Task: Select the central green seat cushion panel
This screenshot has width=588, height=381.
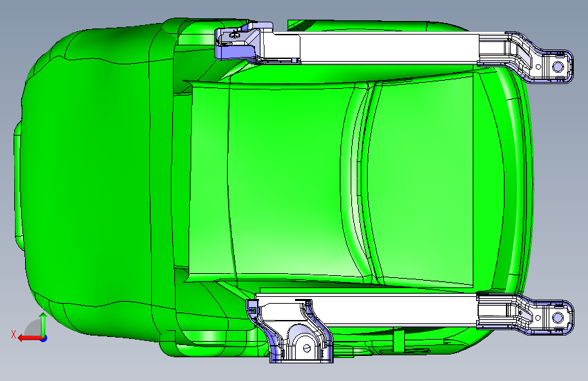Action: pos(285,182)
